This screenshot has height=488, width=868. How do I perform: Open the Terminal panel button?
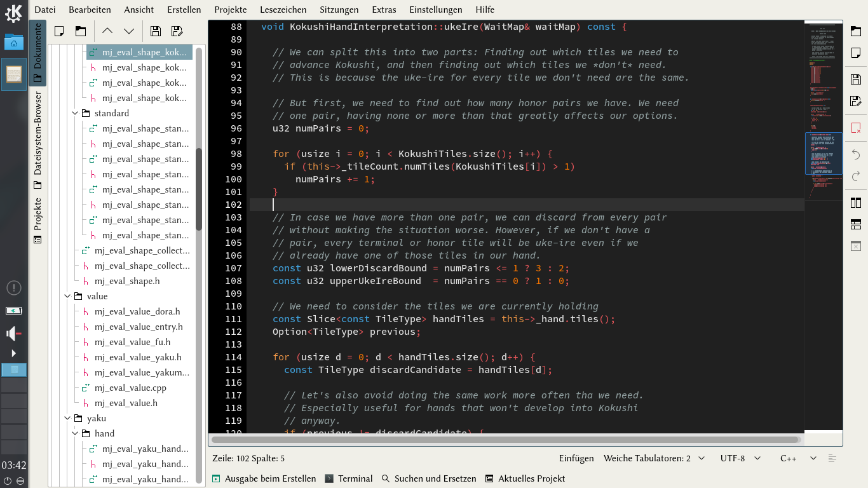348,478
